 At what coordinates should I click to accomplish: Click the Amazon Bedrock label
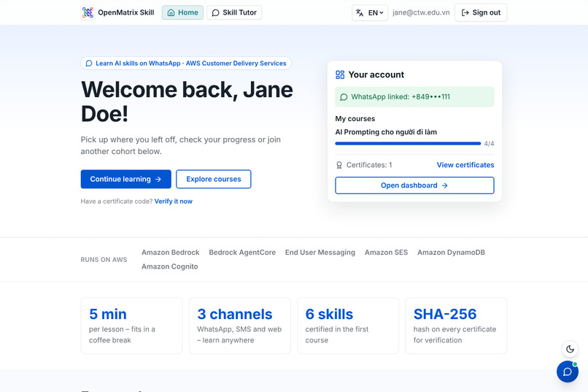point(170,253)
